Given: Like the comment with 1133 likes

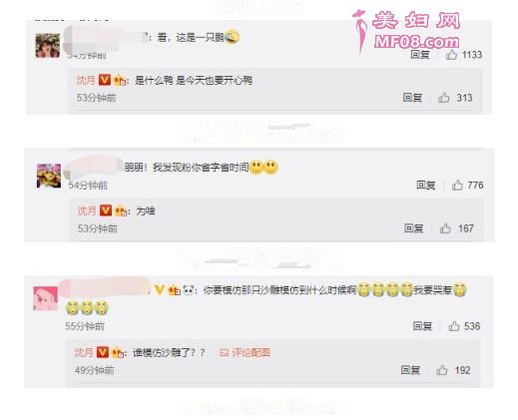Looking at the screenshot, I should pos(451,55).
